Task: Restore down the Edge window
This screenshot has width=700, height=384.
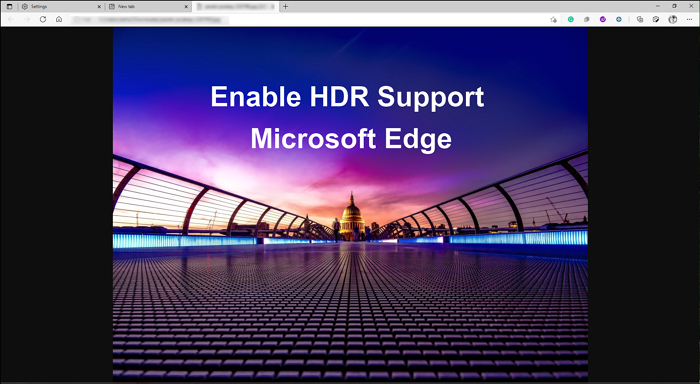Action: pos(674,6)
